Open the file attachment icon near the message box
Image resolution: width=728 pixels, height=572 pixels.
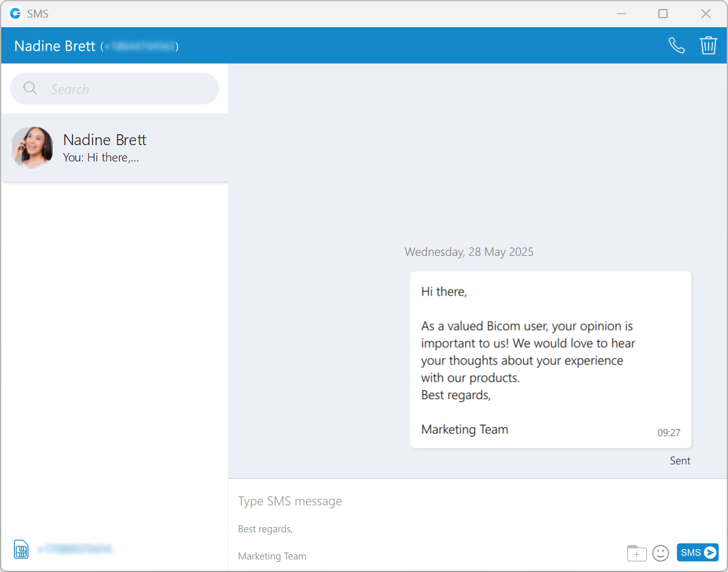[x=636, y=553]
